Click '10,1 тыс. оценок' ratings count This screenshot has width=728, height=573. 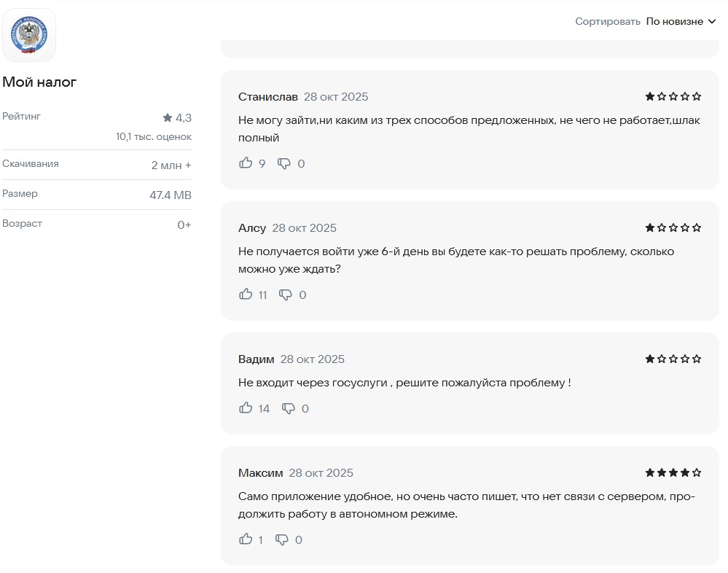153,136
